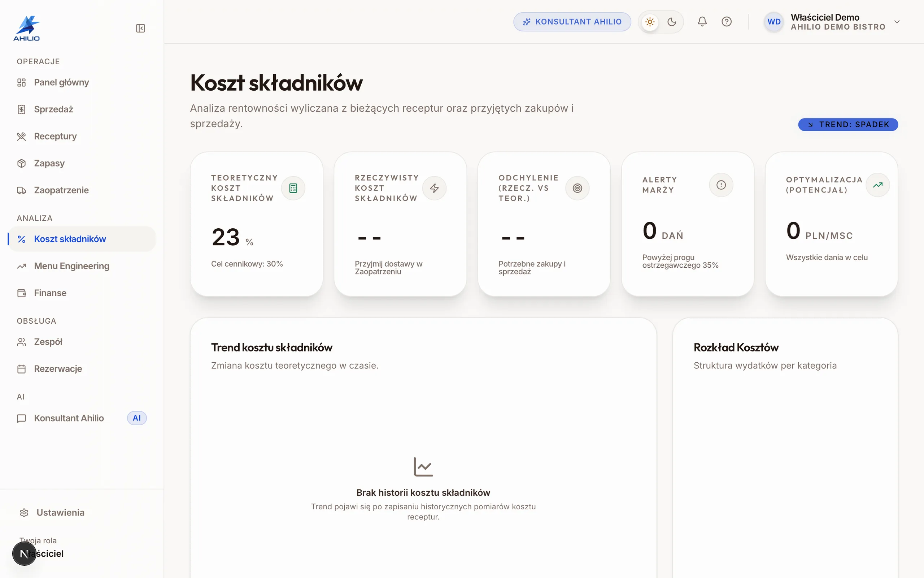
Task: Click the chart icon above Brak historii message
Action: (x=423, y=467)
